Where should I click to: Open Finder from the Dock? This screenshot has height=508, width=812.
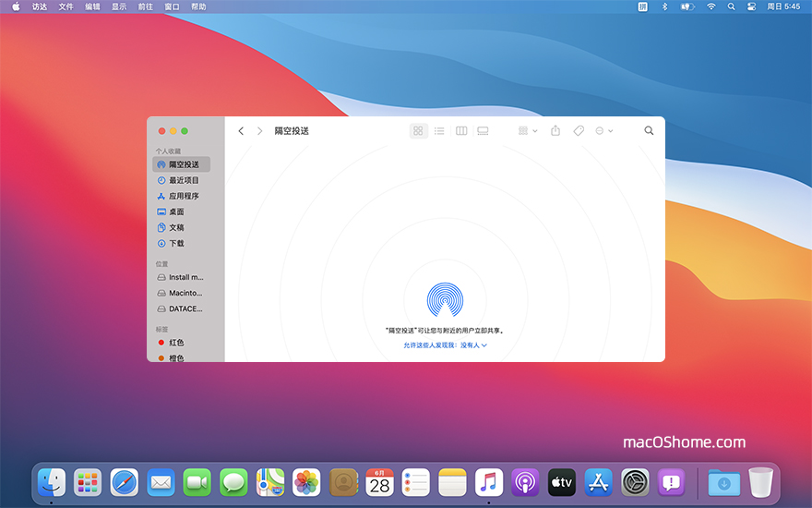coord(52,482)
